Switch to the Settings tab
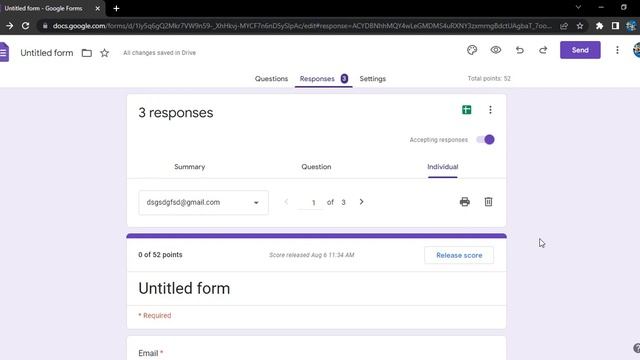This screenshot has height=360, width=640. pos(372,78)
